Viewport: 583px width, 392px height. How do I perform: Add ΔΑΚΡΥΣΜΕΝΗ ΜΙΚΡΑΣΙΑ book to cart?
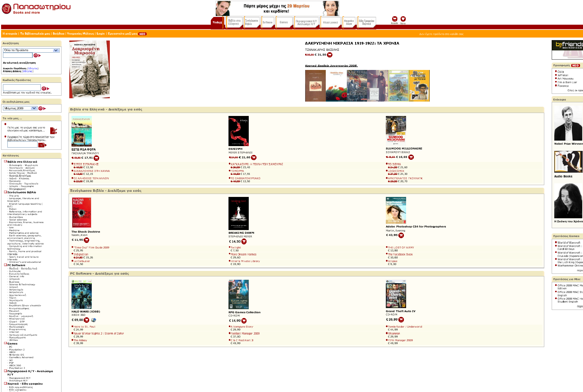(x=329, y=55)
